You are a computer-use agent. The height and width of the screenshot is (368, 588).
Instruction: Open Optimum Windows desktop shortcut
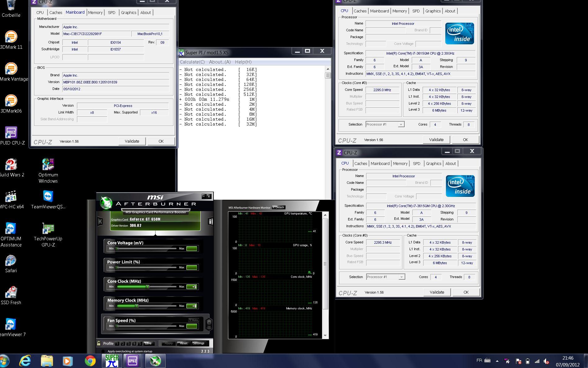coord(48,171)
